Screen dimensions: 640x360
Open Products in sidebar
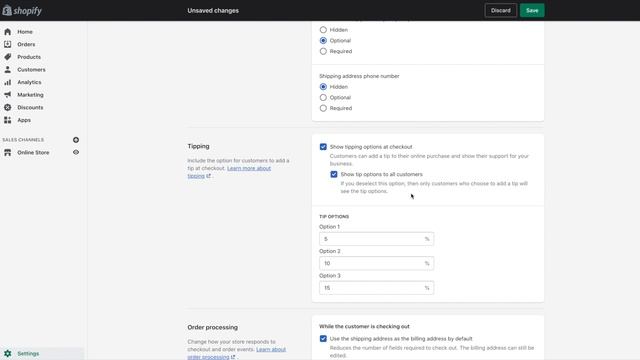29,57
